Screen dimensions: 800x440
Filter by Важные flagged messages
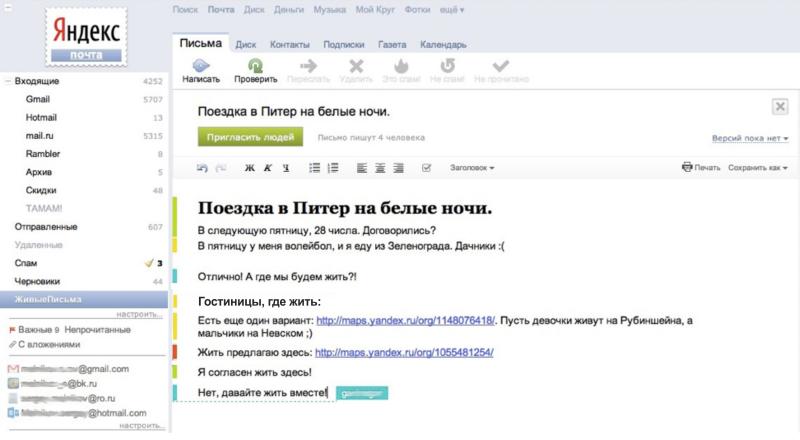(x=34, y=330)
